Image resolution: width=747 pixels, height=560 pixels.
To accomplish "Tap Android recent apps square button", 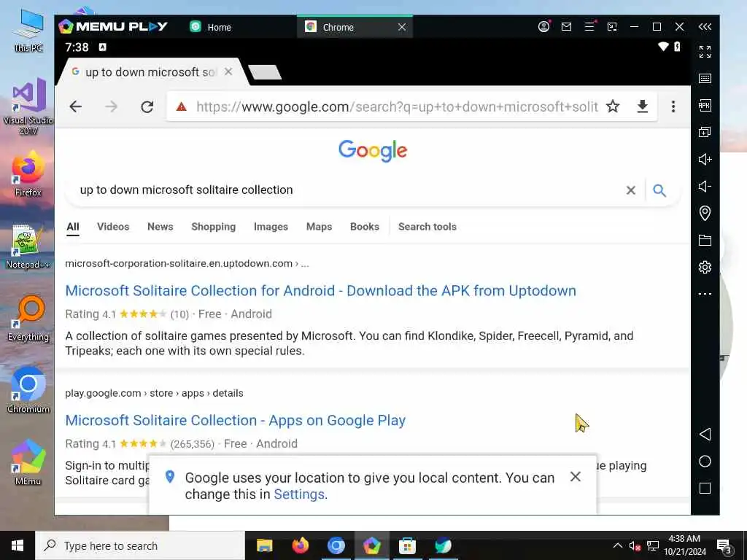I will tap(705, 488).
